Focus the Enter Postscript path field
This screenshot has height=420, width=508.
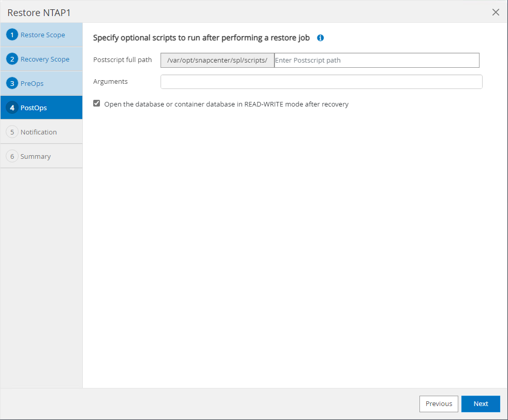pyautogui.click(x=376, y=60)
